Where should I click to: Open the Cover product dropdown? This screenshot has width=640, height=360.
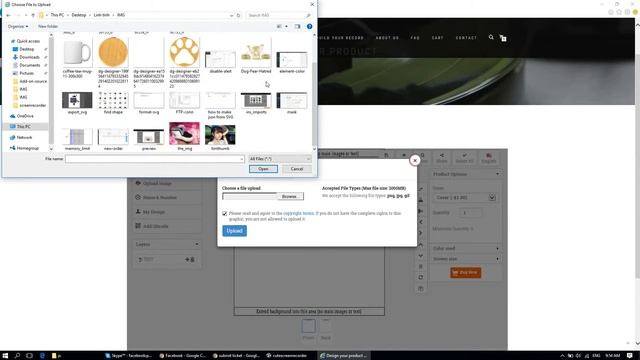[464, 198]
